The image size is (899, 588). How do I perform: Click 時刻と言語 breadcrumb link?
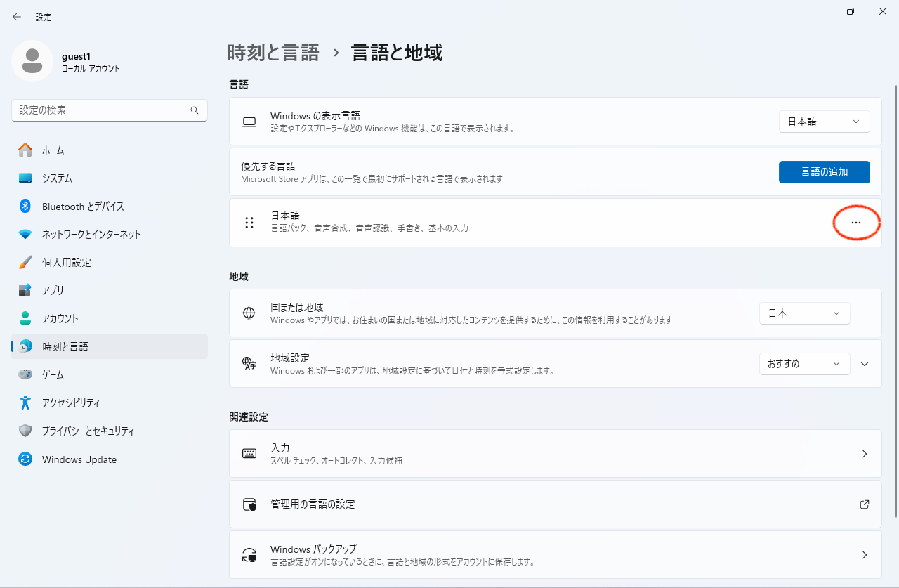[273, 53]
